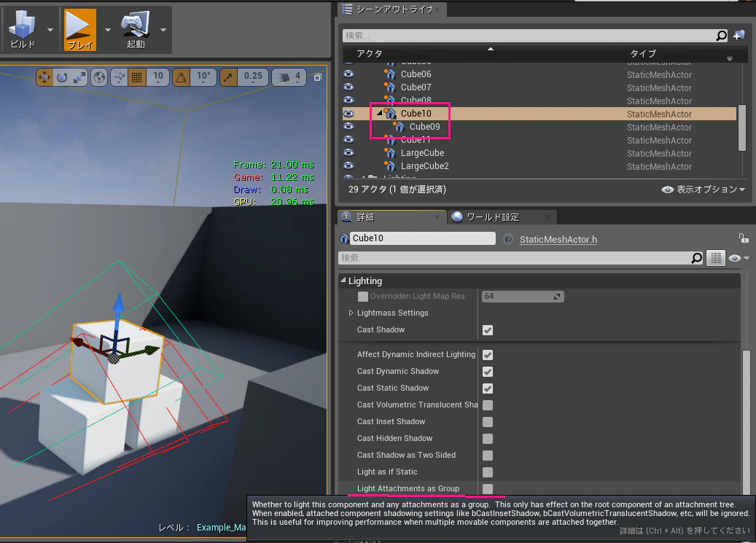Click the actor name field Cube10

point(423,238)
